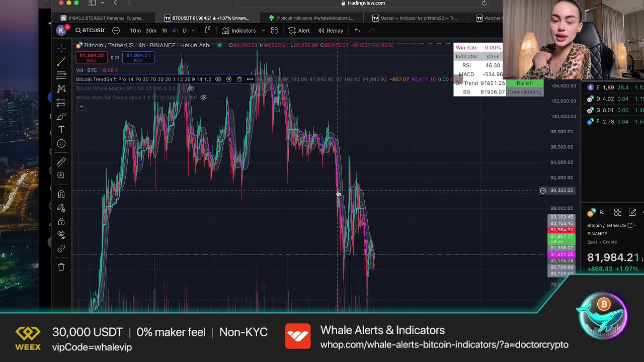
Task: Delete the Bitcoin TrendShift Pro indicator
Action: pos(239,79)
